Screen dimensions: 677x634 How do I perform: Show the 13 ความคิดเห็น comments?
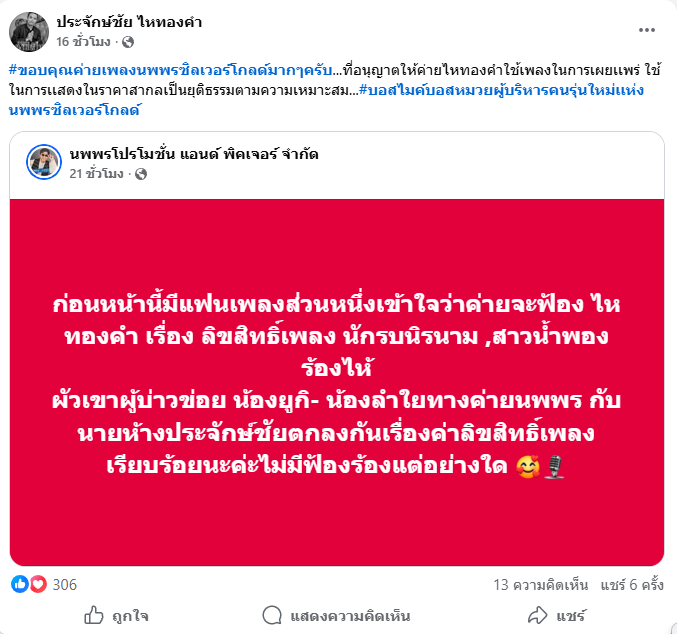click(x=541, y=585)
